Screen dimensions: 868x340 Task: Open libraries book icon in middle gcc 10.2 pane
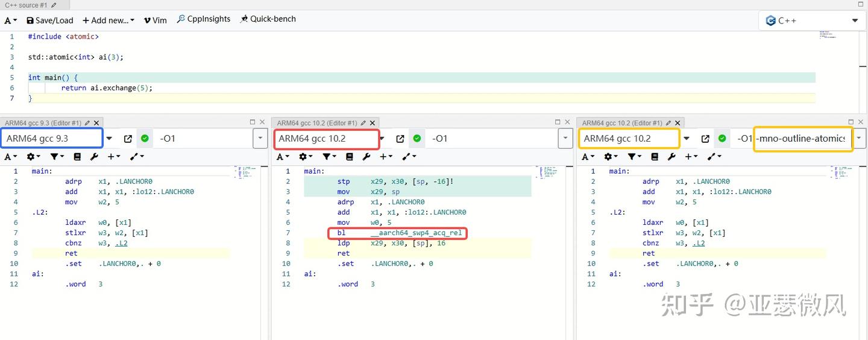point(350,157)
